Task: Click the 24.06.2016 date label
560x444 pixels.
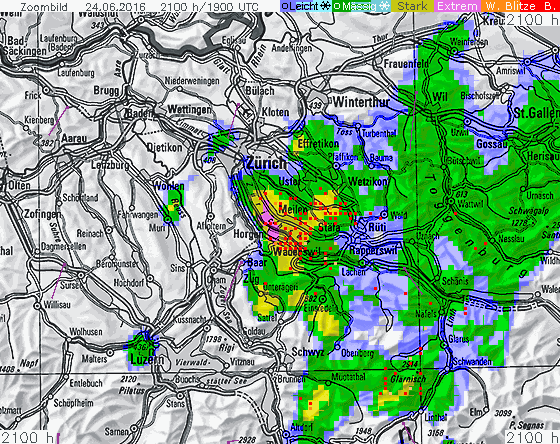Action: (115, 6)
